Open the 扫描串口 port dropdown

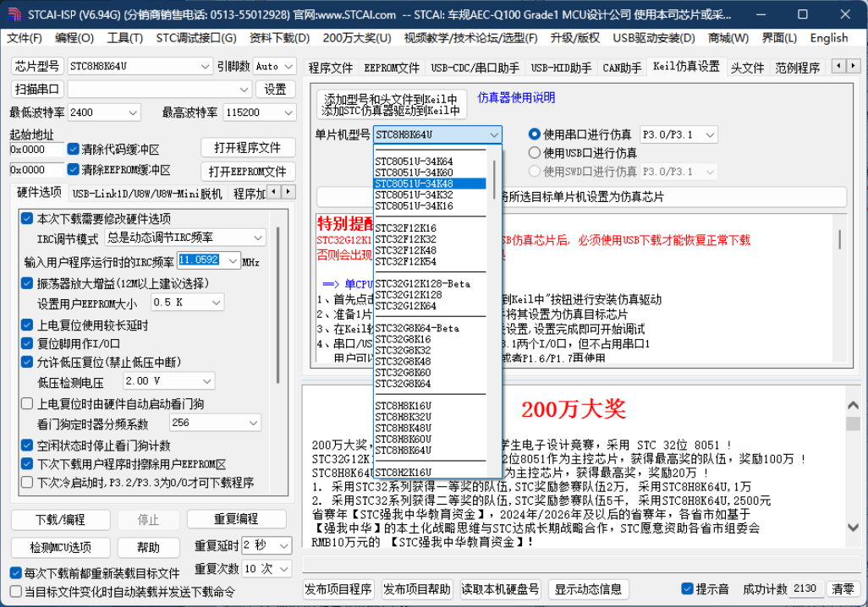[x=159, y=89]
